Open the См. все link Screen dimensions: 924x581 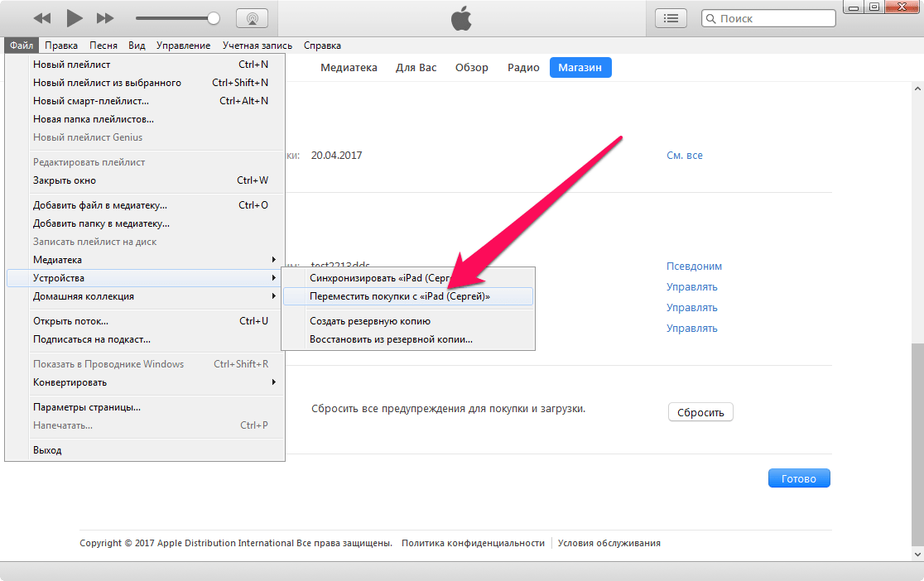click(684, 156)
